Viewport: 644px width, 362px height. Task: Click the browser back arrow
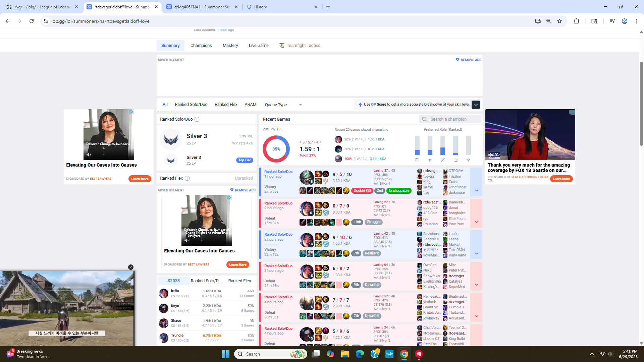(7, 21)
